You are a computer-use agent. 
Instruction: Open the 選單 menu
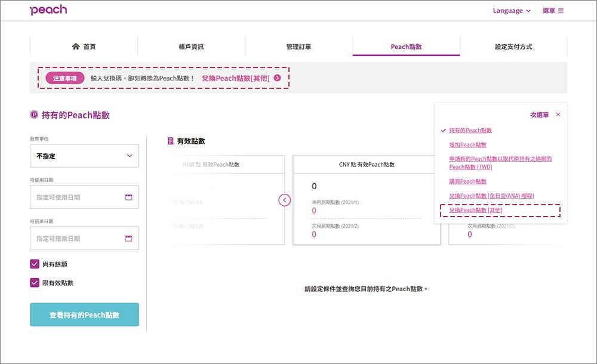point(553,11)
